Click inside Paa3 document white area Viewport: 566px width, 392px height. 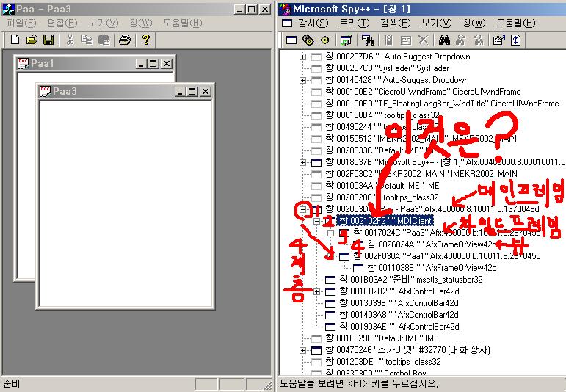(x=126, y=203)
